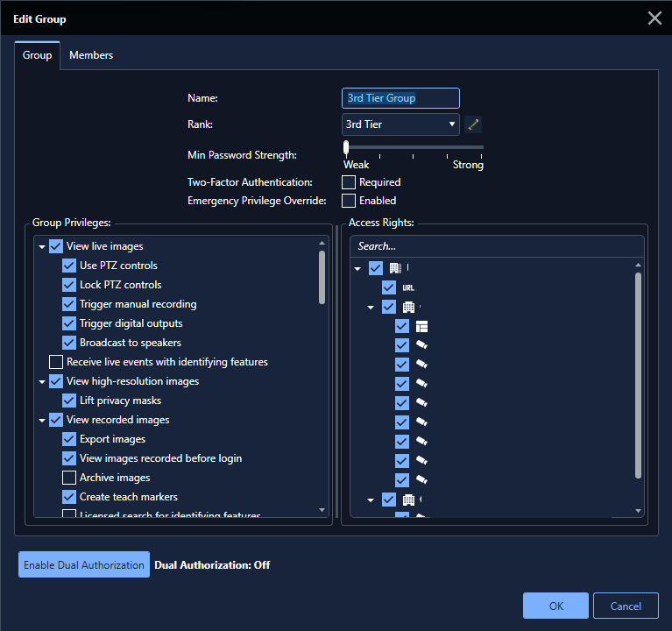Click the middle tick of the password strength slider
The width and height of the screenshot is (672, 631).
(414, 156)
